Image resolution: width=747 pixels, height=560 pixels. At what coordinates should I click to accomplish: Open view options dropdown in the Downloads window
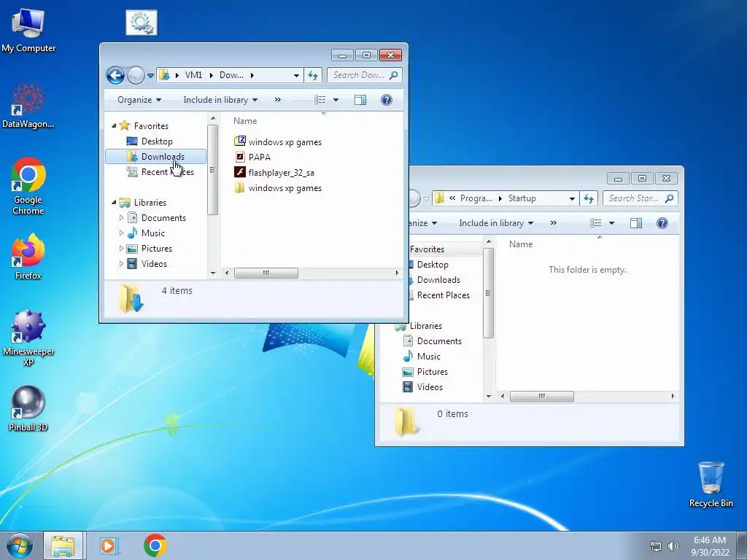coord(336,99)
